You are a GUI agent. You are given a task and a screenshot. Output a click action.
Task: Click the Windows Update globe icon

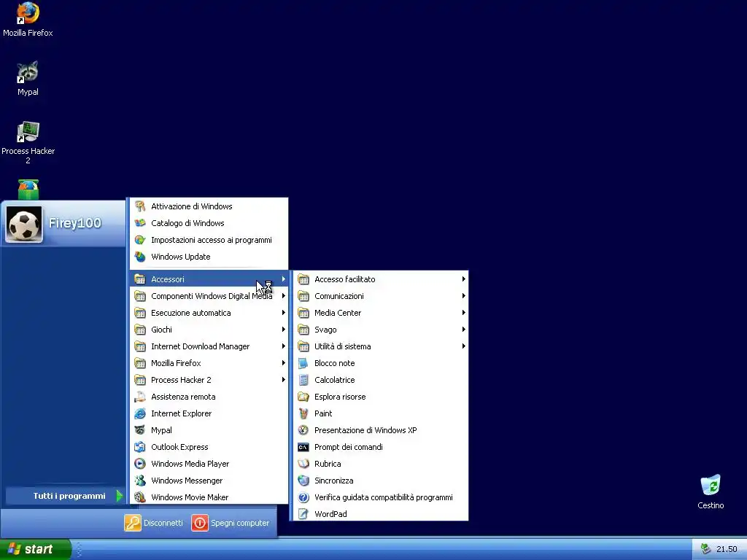[139, 257]
